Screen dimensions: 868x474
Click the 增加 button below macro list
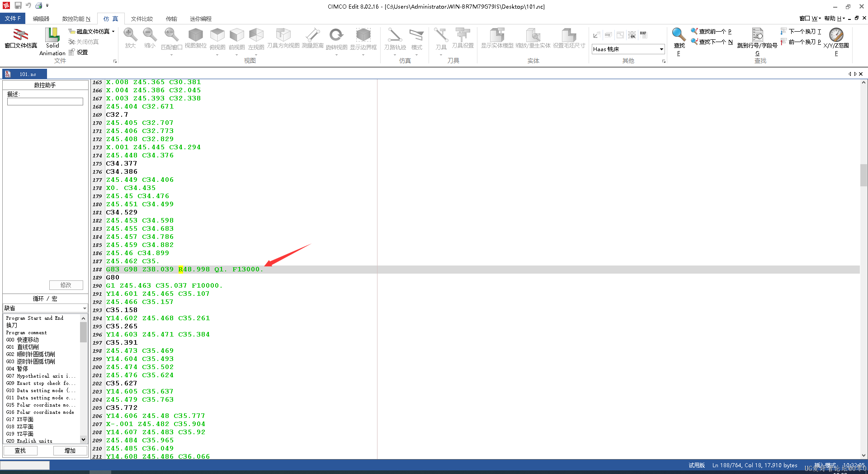[70, 450]
